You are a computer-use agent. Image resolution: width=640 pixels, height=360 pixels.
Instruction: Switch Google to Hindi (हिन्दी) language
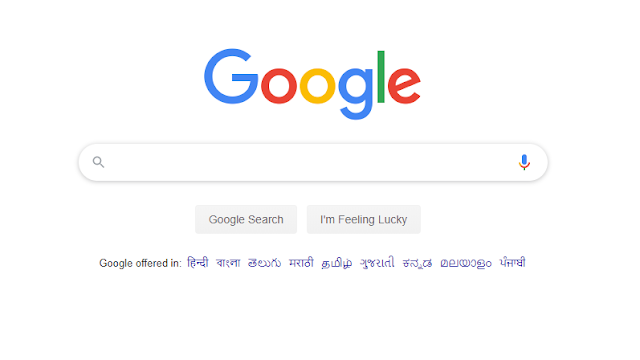click(x=198, y=262)
